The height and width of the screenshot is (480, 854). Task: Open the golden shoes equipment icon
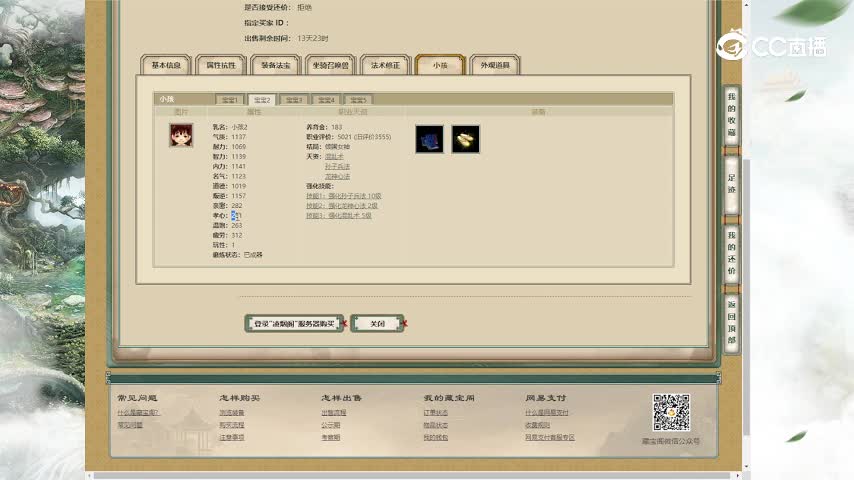(x=466, y=139)
